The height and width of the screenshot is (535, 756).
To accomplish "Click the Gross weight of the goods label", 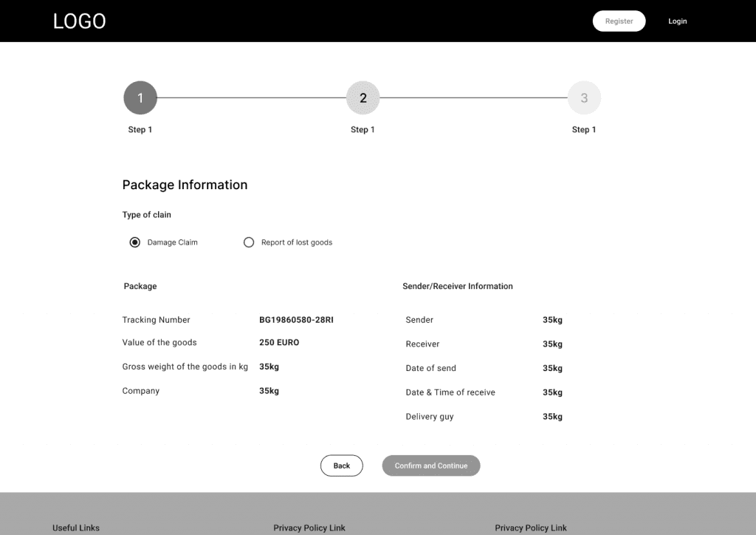I will 185,367.
